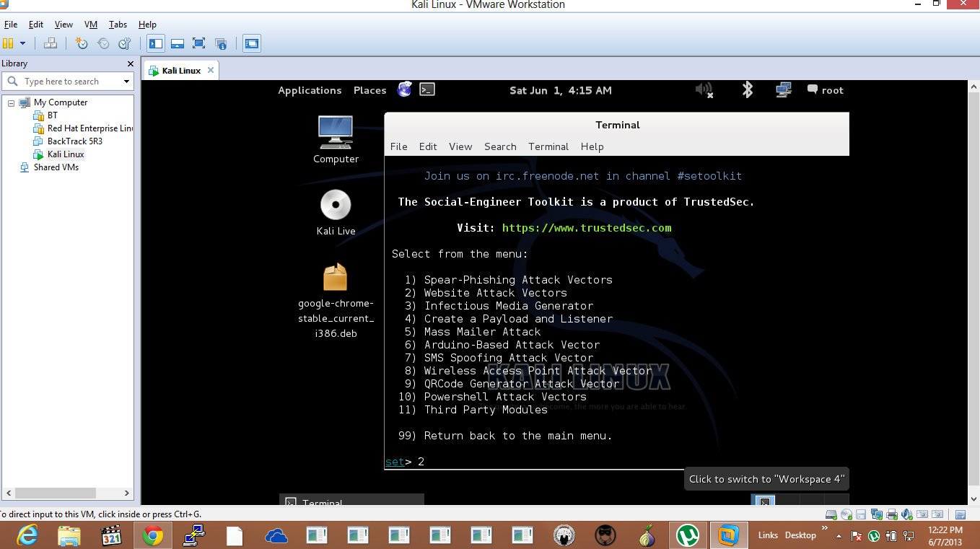
Task: Show hidden system tray icons arrow
Action: [x=839, y=536]
